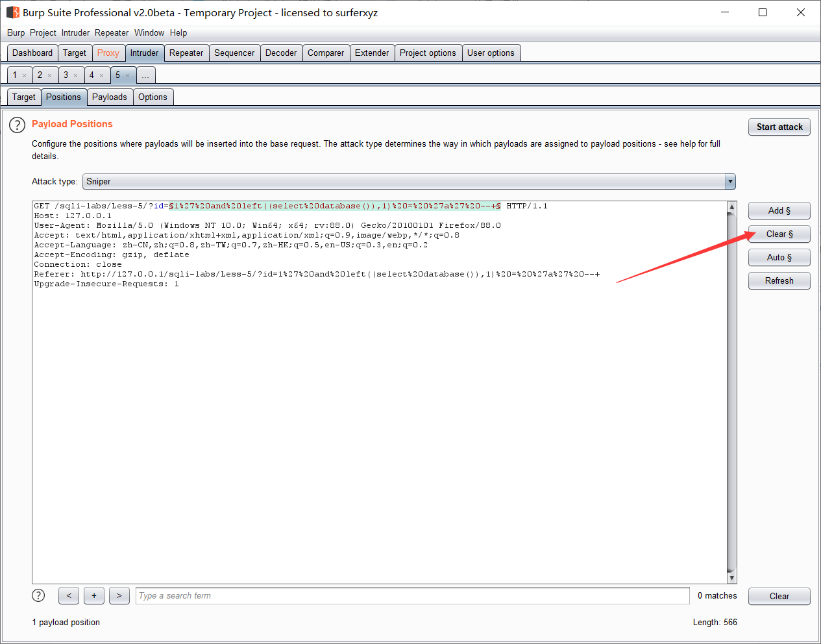Open the Burp menu
821x644 pixels.
16,33
